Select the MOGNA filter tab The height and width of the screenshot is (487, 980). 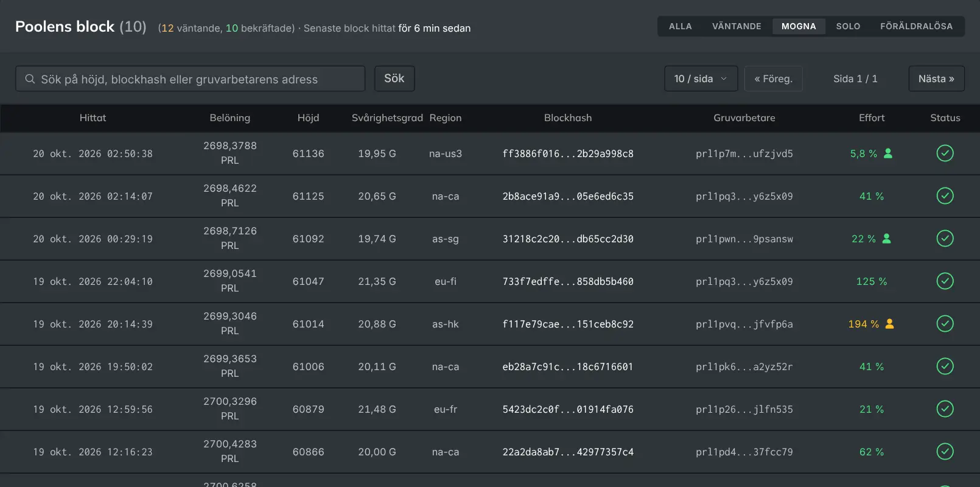(x=799, y=26)
